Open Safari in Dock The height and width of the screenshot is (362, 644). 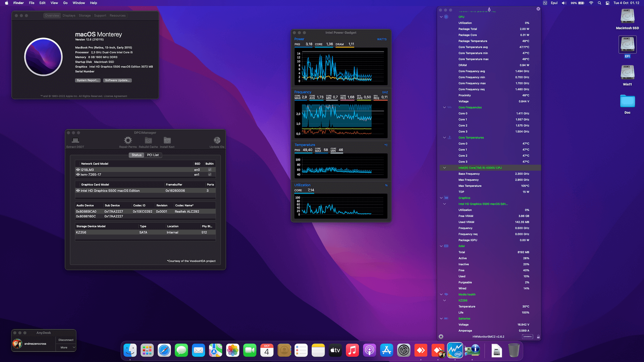[164, 351]
